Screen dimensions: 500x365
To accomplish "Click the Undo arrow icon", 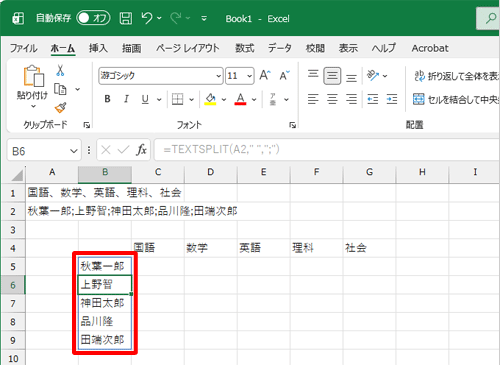I will point(147,18).
